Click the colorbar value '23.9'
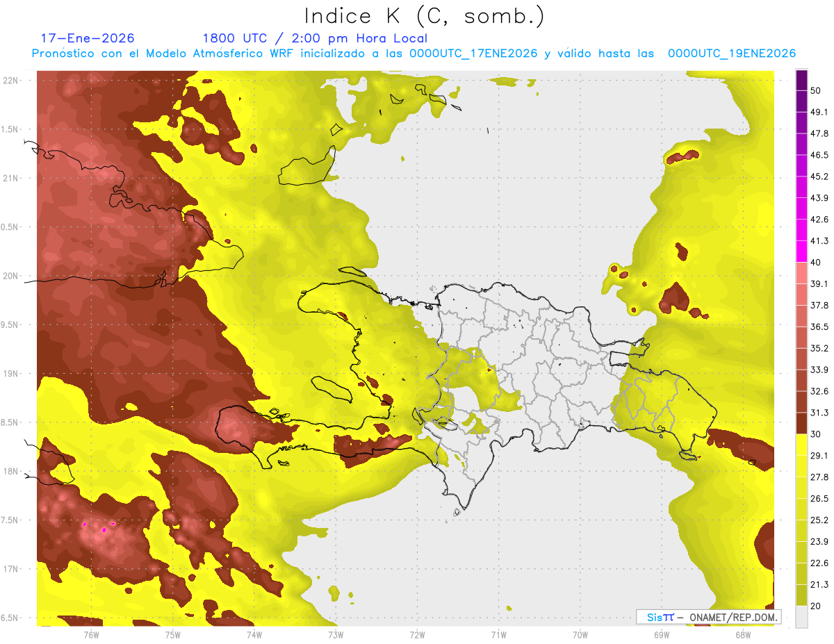 [x=819, y=542]
